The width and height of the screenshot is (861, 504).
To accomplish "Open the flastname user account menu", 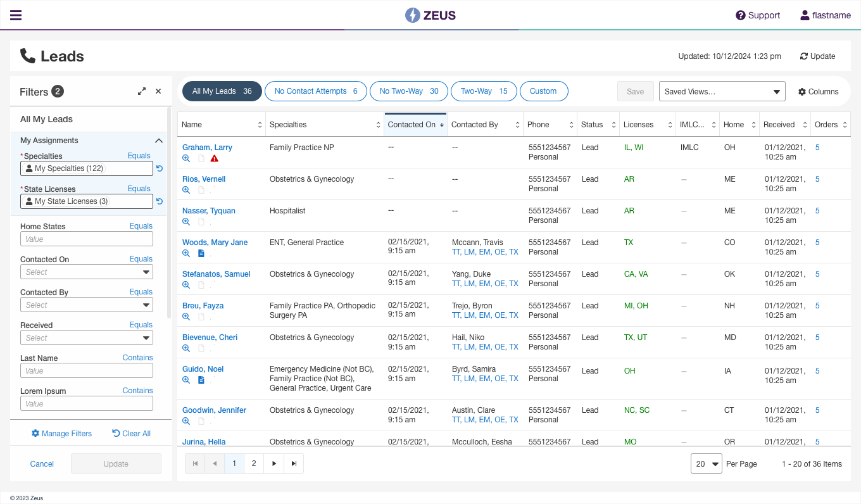I will point(826,15).
